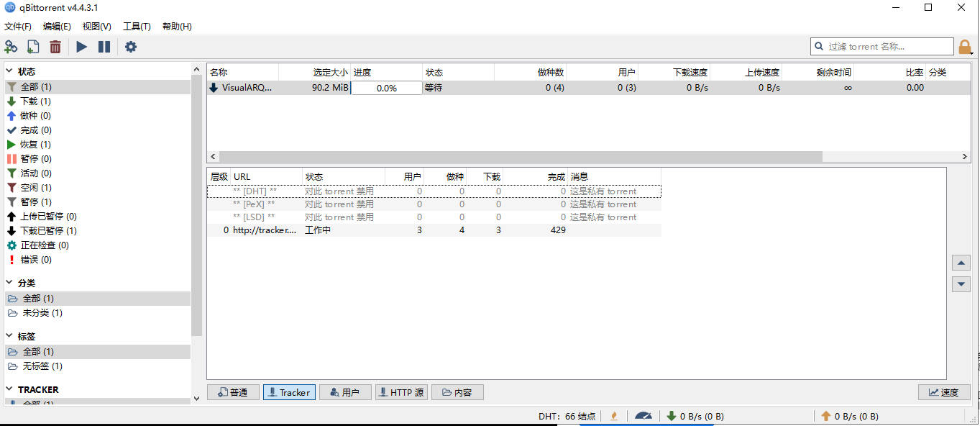
Task: Open the 视图(V) menu
Action: pyautogui.click(x=96, y=26)
